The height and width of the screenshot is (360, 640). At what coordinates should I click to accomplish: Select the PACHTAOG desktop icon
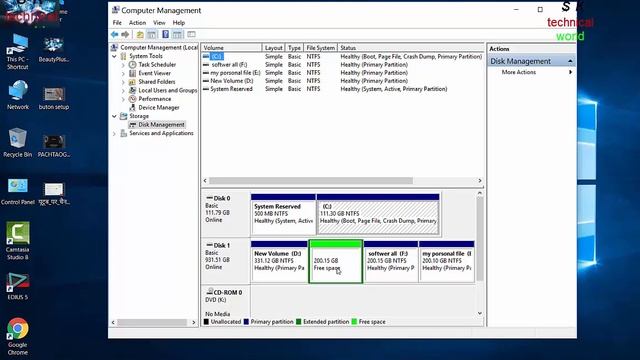click(x=54, y=146)
